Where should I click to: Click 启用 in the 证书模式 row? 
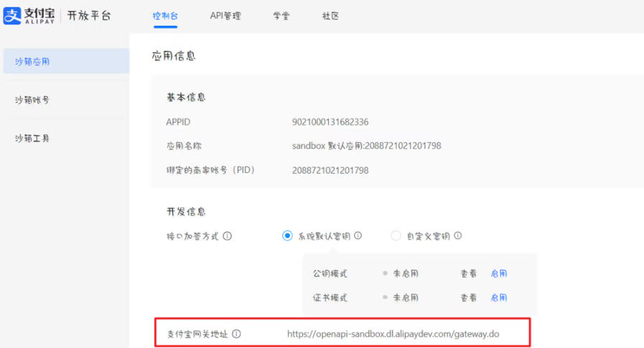(498, 298)
